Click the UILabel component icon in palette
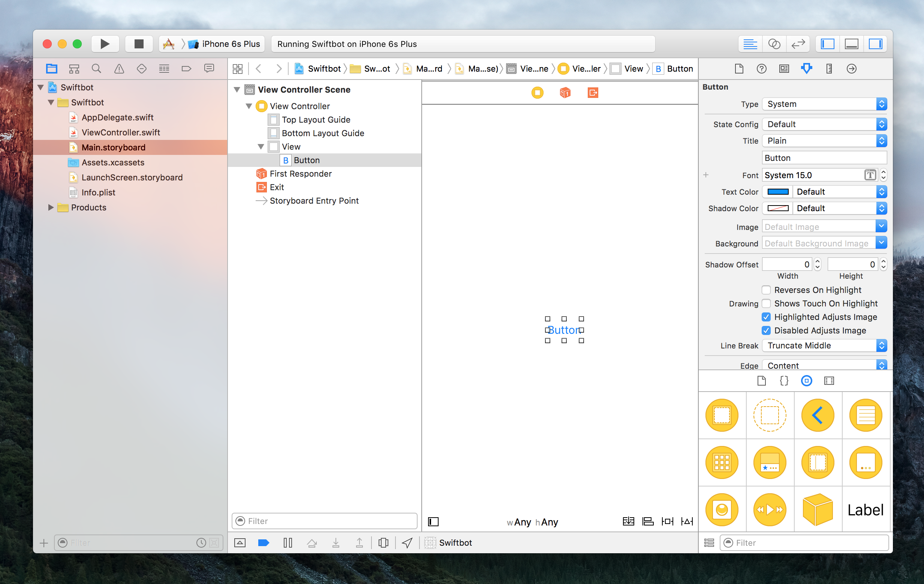924x584 pixels. [x=866, y=509]
